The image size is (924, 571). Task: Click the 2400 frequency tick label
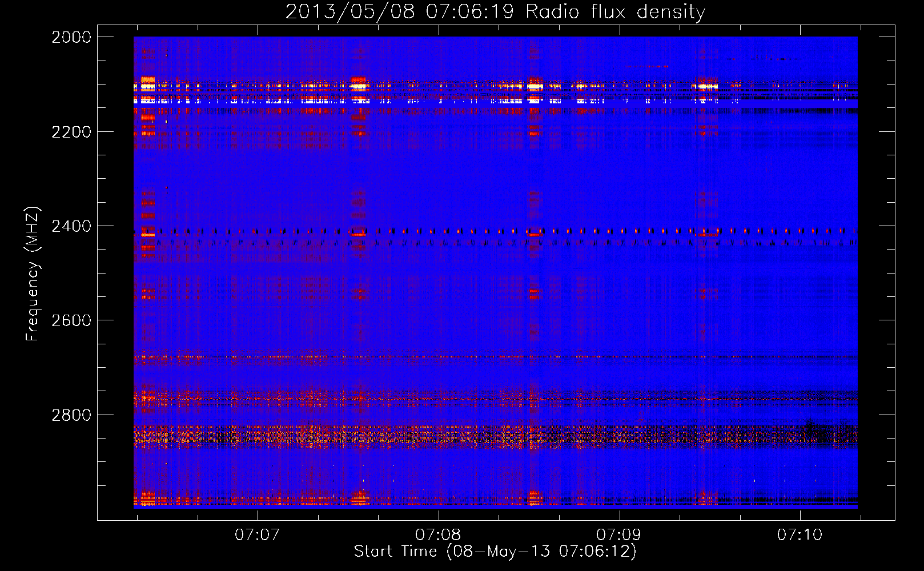(71, 226)
